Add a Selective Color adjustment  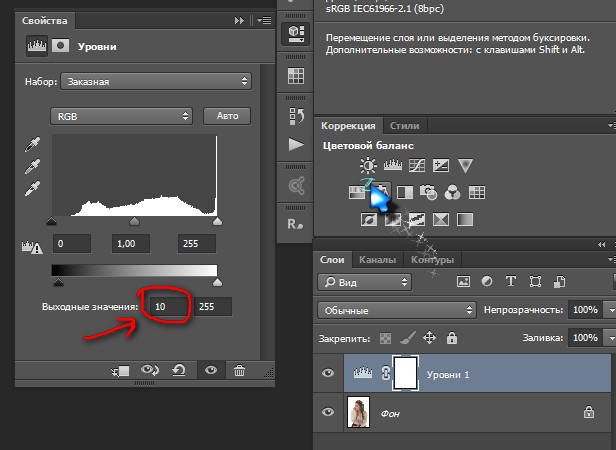(441, 219)
